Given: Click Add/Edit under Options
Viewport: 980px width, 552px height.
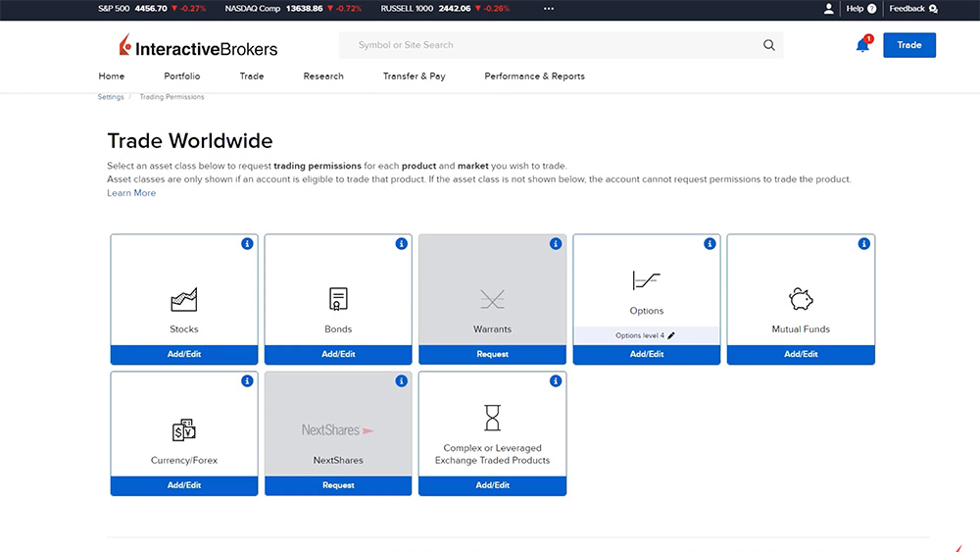Looking at the screenshot, I should click(x=646, y=355).
